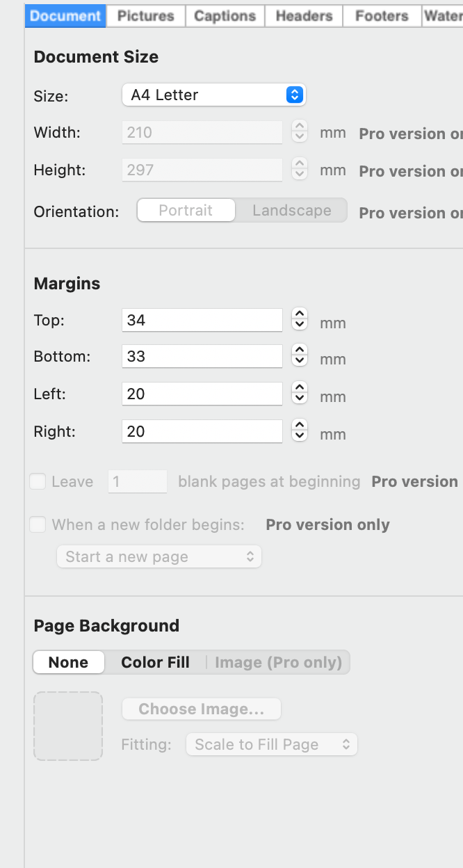Open the Captions tab

tap(225, 16)
